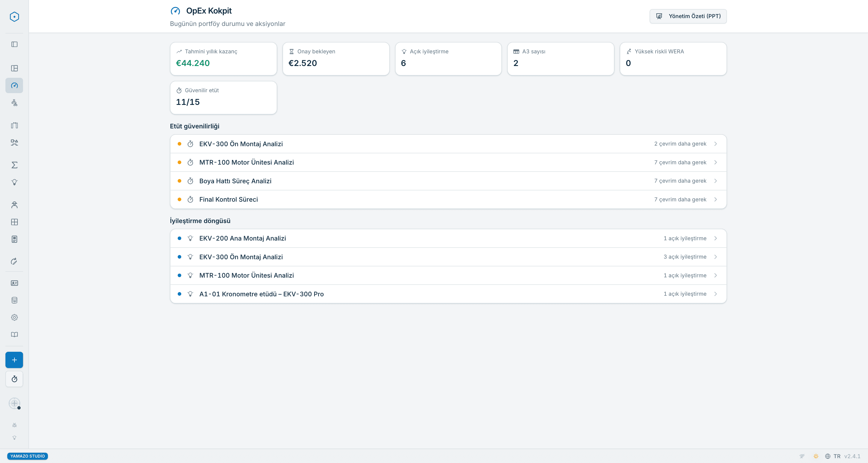
Task: Click the bug report icon in sidebar
Action: [x=14, y=425]
